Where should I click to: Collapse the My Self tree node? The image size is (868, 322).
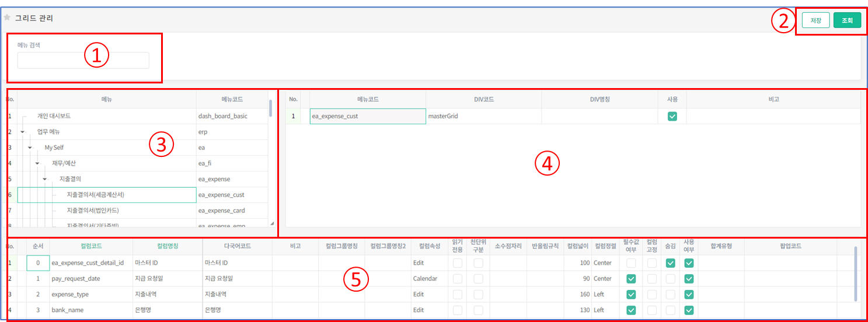click(x=30, y=148)
